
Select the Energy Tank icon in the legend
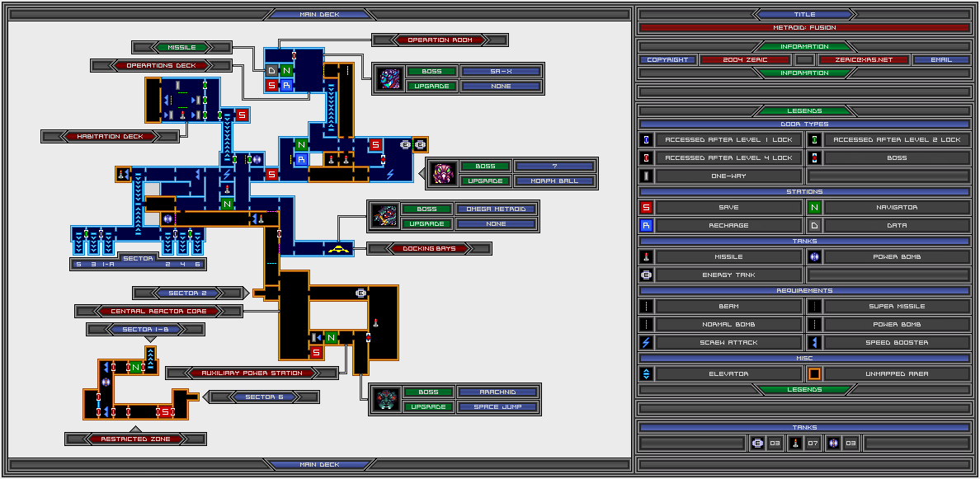click(647, 275)
